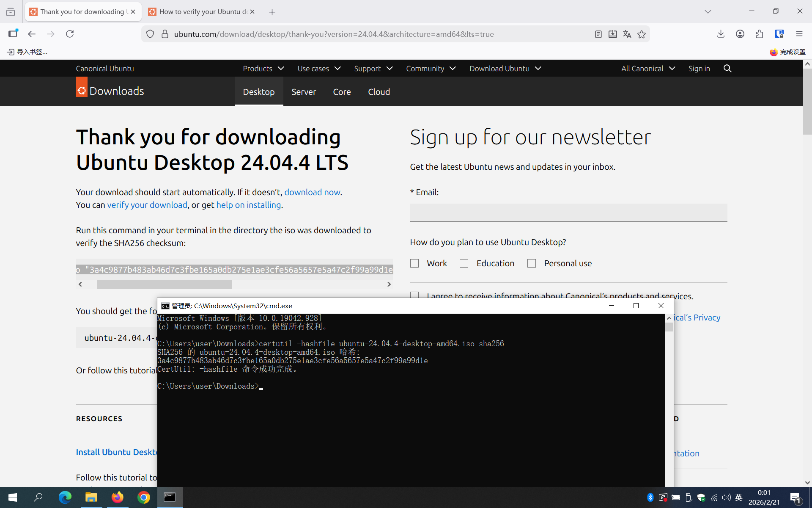
Task: Click the Ubuntu site search magnifier
Action: [727, 68]
